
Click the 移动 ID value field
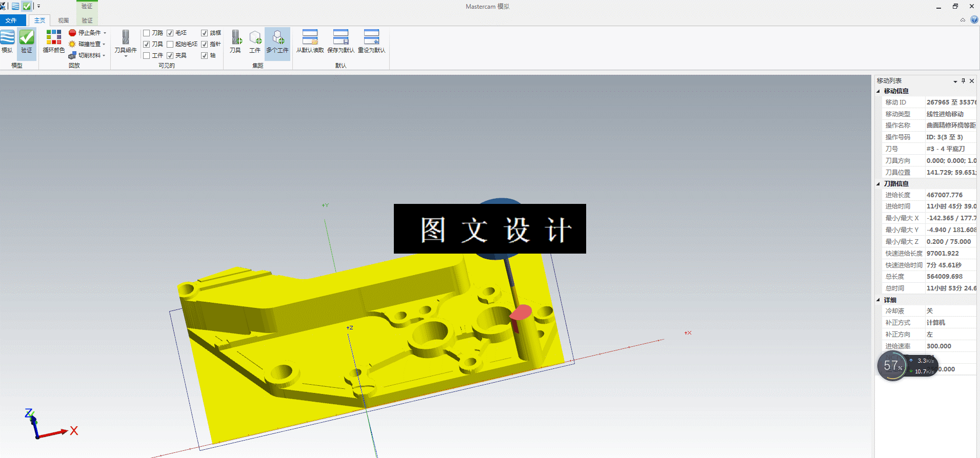(x=951, y=102)
